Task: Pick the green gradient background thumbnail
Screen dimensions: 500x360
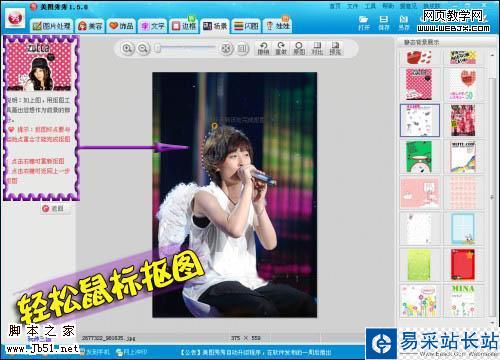Action: [x=419, y=265]
